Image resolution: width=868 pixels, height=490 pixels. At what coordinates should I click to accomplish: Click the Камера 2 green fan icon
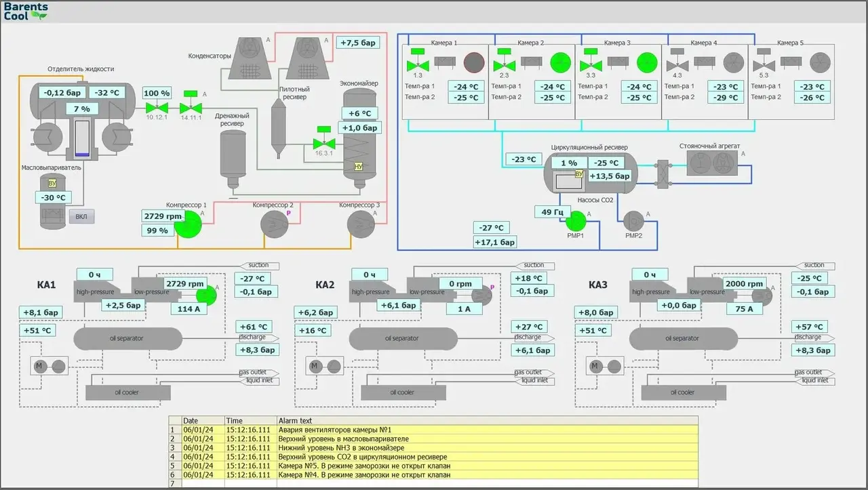561,62
